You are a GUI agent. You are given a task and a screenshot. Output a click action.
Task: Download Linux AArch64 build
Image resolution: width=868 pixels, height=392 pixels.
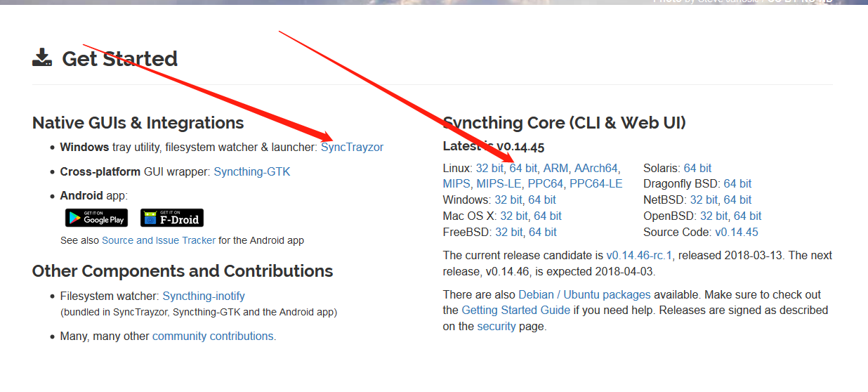pyautogui.click(x=596, y=169)
